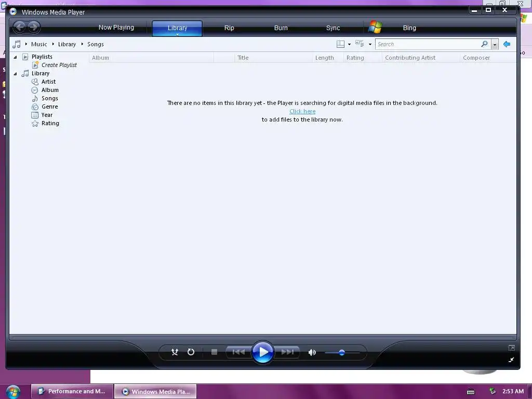Sort by Contributing Artist column header
This screenshot has width=532, height=399.
click(x=421, y=58)
